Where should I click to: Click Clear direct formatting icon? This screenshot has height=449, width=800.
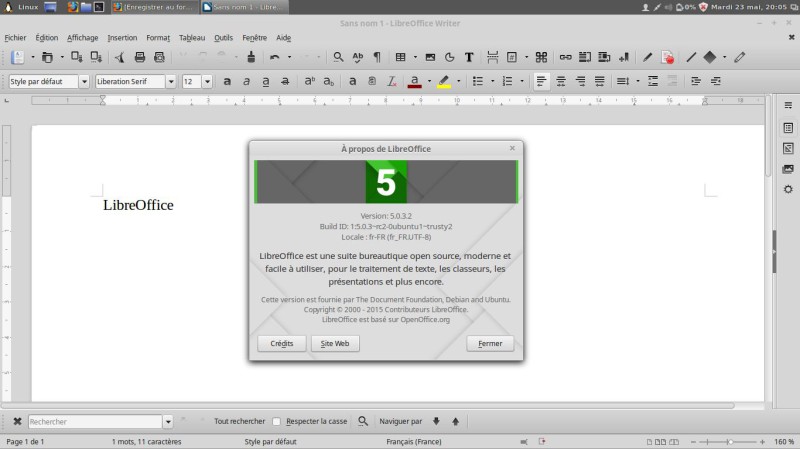[x=391, y=81]
